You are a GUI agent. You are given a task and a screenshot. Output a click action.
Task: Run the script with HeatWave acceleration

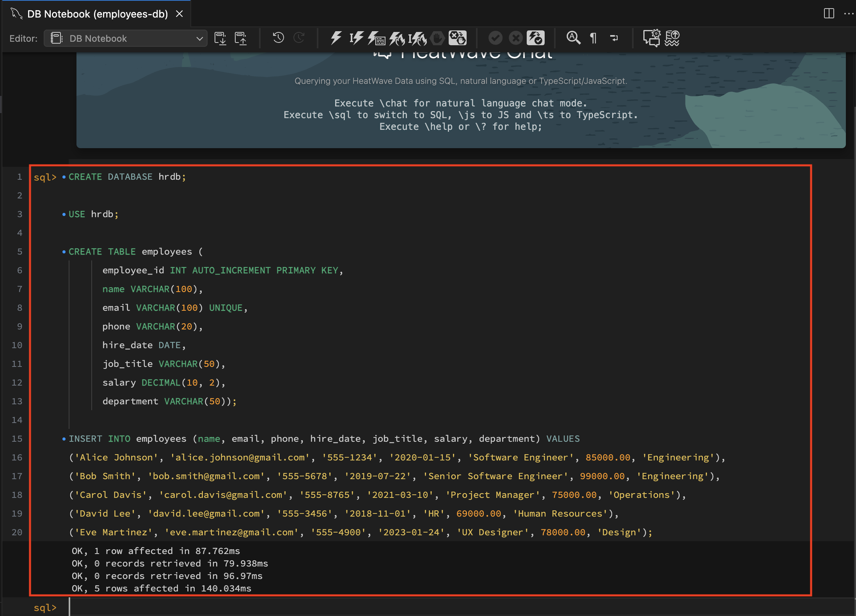coord(396,38)
